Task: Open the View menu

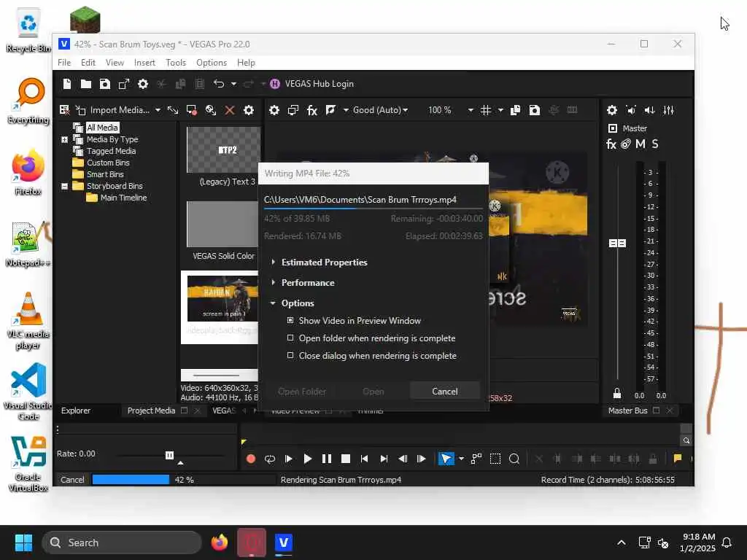Action: pyautogui.click(x=115, y=63)
